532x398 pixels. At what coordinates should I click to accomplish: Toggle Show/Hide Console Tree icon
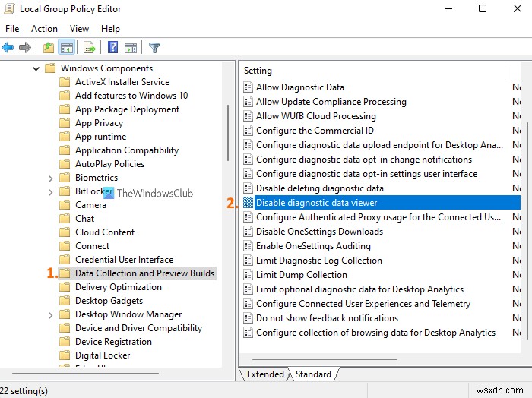[67, 47]
